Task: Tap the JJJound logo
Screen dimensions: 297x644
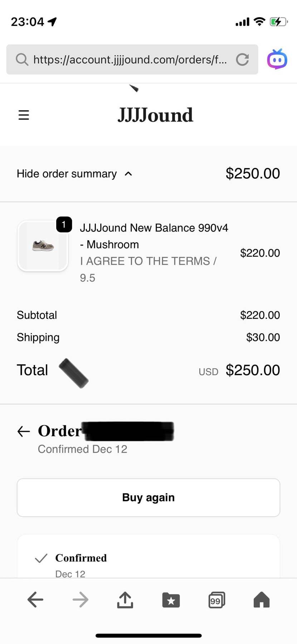Action: pos(155,115)
